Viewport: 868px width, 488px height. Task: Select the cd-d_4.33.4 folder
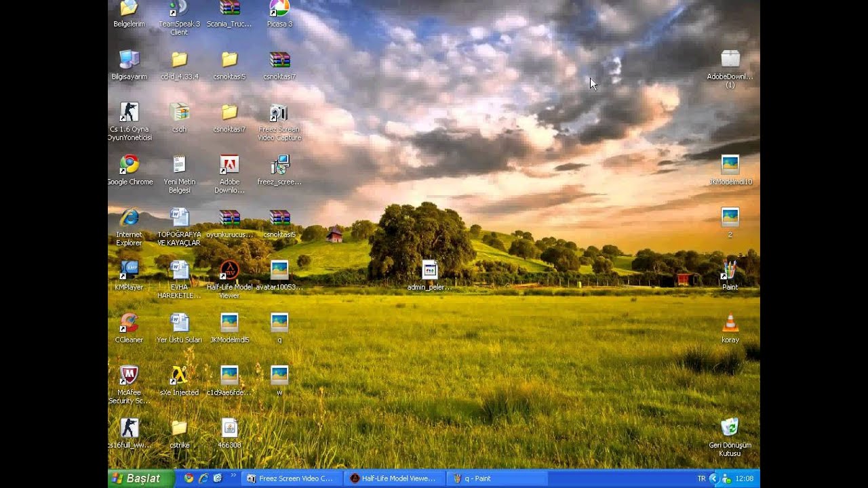pos(179,60)
